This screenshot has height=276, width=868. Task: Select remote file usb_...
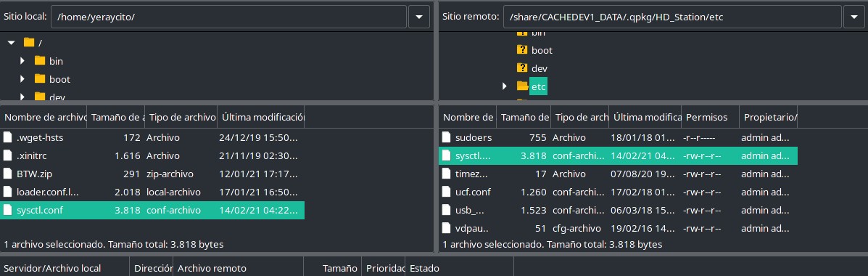click(x=618, y=211)
